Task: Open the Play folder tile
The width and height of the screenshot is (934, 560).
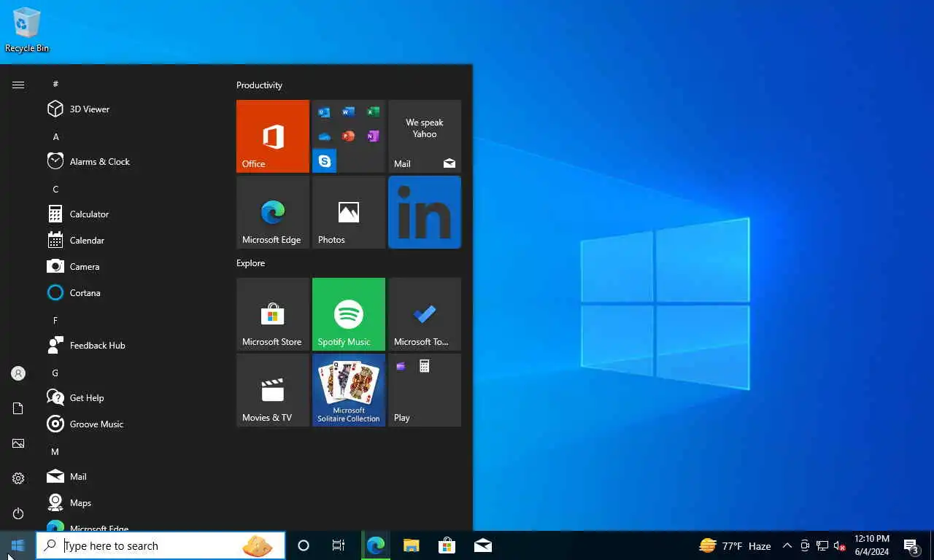Action: coord(425,390)
